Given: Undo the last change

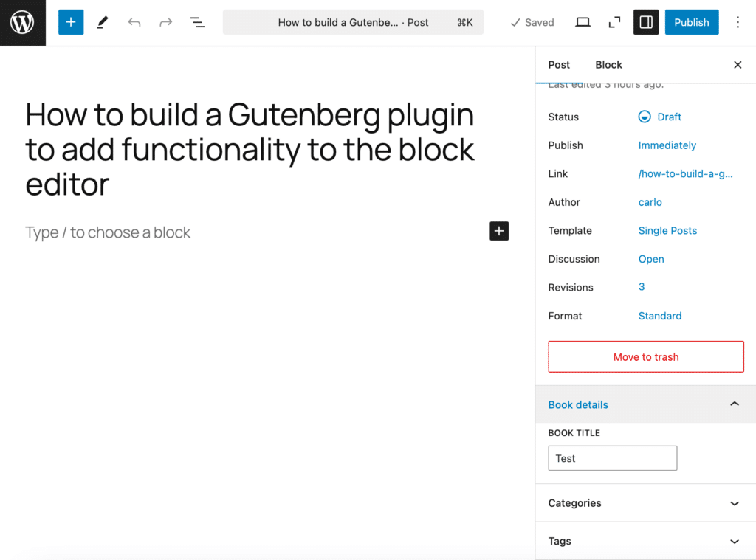Looking at the screenshot, I should point(134,22).
